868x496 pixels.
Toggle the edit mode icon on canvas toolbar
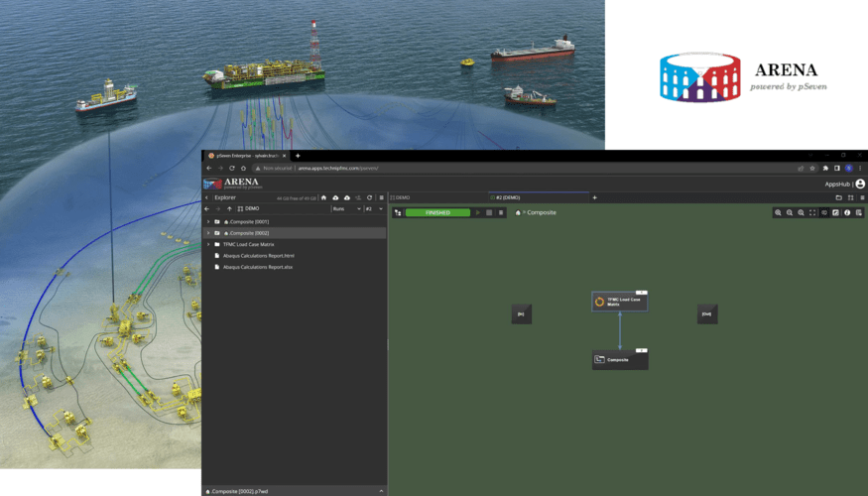(836, 212)
